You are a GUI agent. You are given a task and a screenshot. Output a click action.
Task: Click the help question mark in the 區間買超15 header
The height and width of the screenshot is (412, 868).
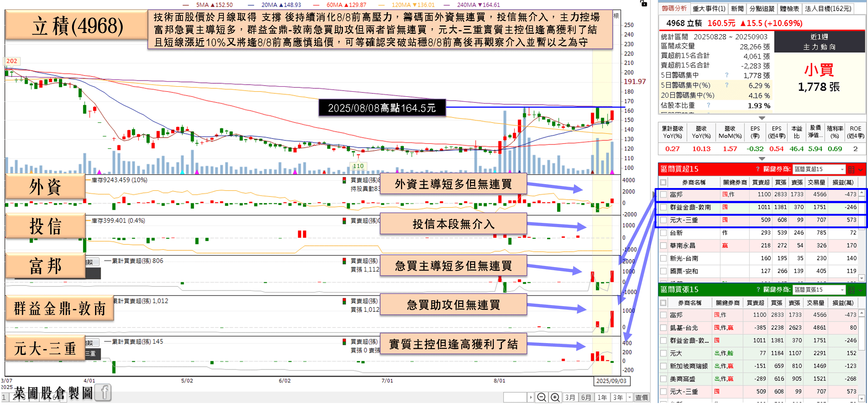(758, 169)
